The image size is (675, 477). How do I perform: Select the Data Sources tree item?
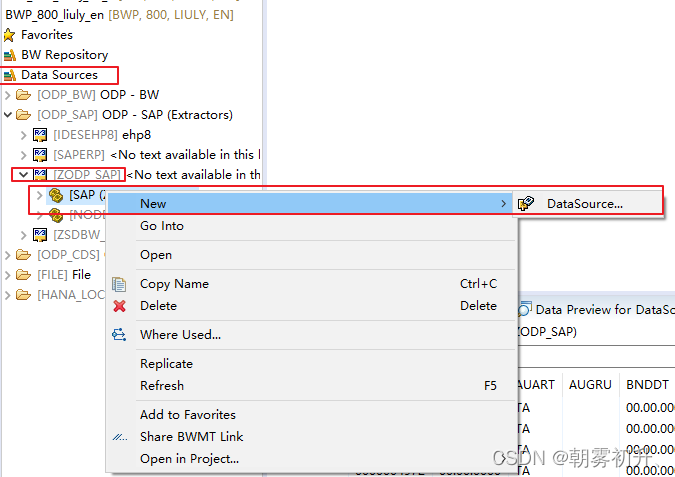click(x=59, y=75)
